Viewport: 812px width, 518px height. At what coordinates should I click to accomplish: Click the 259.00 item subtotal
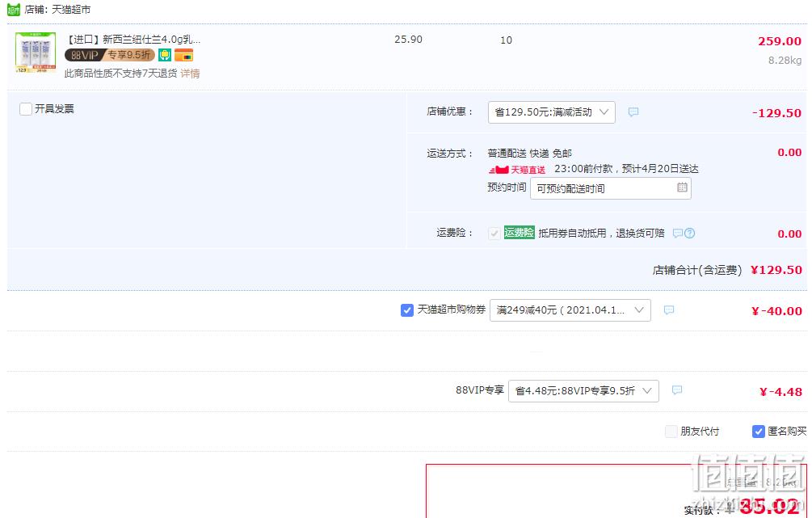click(x=780, y=41)
